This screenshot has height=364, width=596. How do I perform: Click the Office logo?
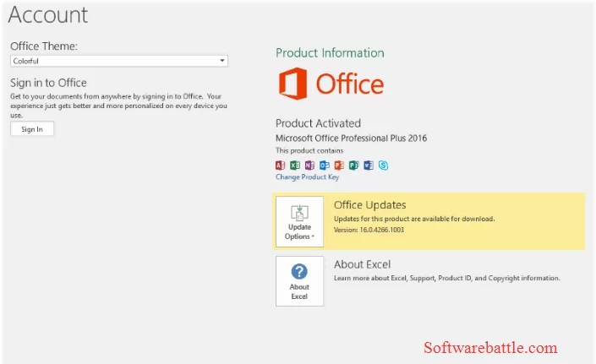pos(331,84)
